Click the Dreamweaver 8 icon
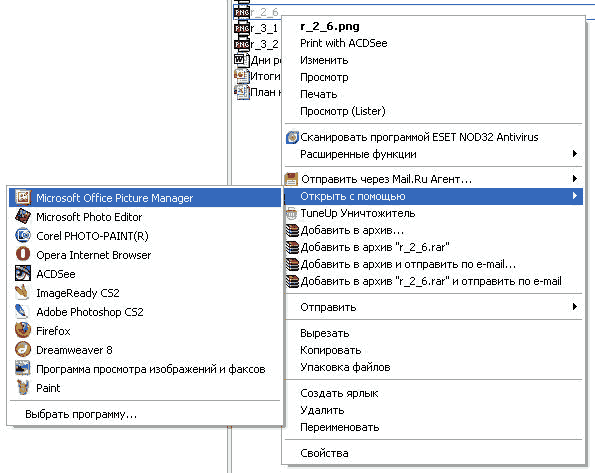Image resolution: width=595 pixels, height=473 pixels. pos(23,349)
